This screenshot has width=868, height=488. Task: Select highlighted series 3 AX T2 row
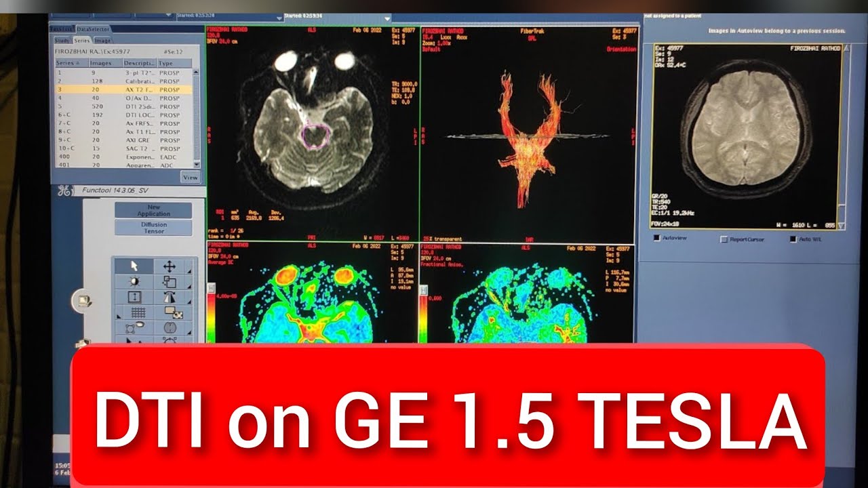pos(123,89)
